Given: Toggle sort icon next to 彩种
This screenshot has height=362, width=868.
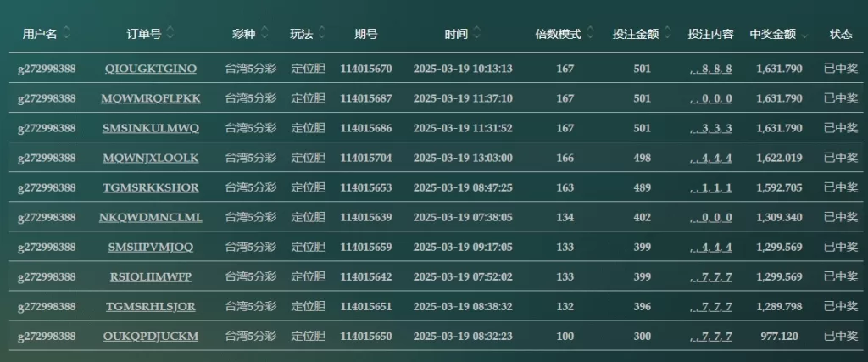Looking at the screenshot, I should coord(264,33).
